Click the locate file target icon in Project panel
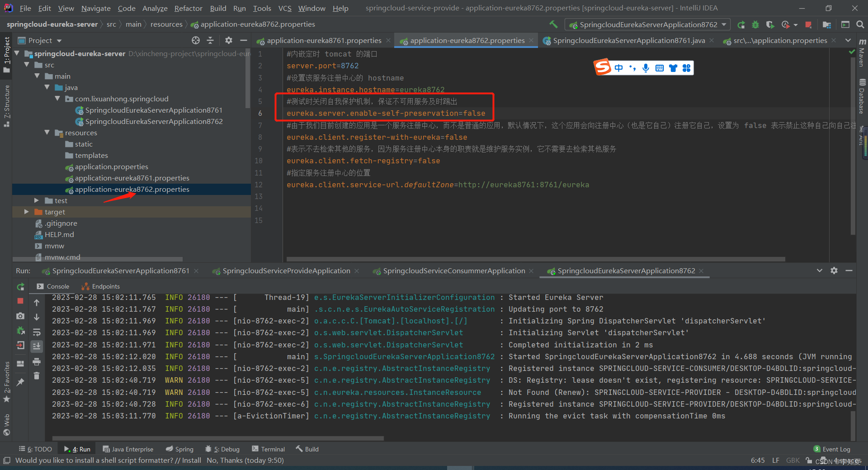868x470 pixels. pyautogui.click(x=195, y=40)
